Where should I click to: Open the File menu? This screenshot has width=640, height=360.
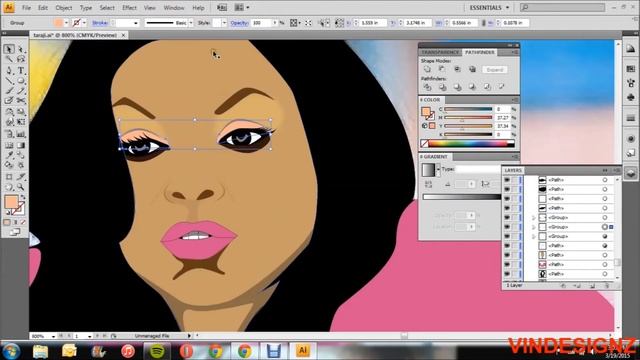26,8
